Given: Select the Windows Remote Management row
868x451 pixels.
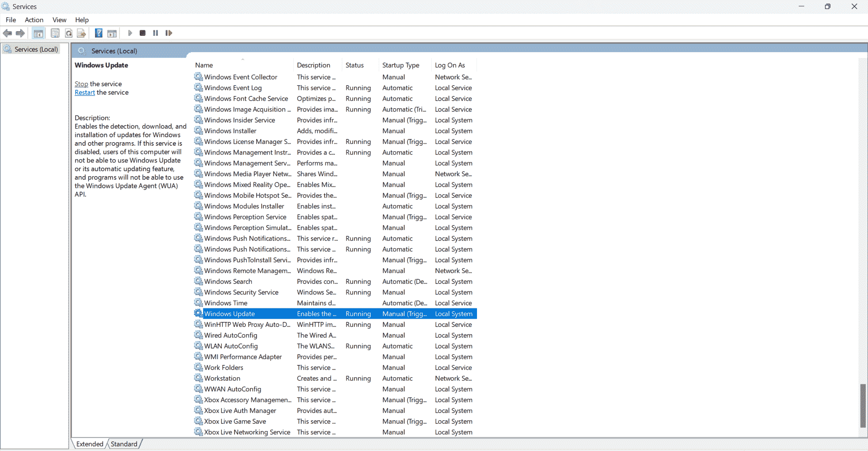Looking at the screenshot, I should pyautogui.click(x=335, y=271).
